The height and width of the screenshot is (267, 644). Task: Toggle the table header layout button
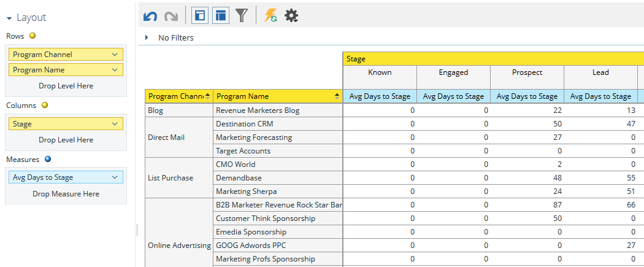point(221,16)
